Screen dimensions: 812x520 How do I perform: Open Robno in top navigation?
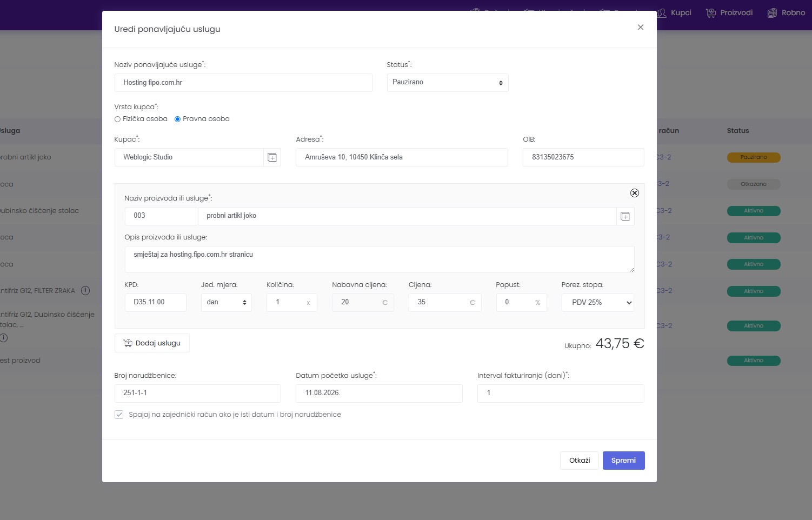pyautogui.click(x=787, y=13)
